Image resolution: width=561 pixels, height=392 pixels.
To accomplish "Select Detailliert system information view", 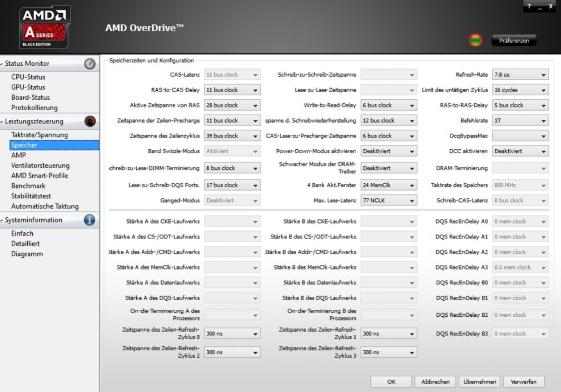I will coord(25,244).
